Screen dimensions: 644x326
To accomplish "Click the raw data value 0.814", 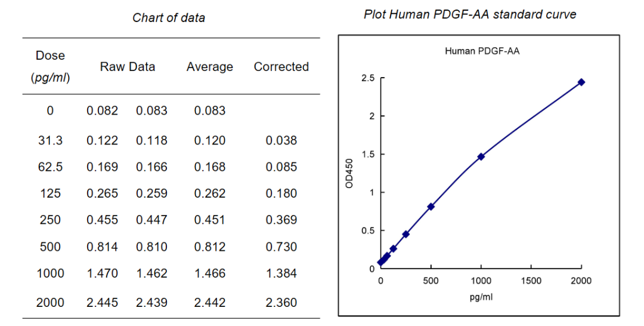I will coord(102,247).
